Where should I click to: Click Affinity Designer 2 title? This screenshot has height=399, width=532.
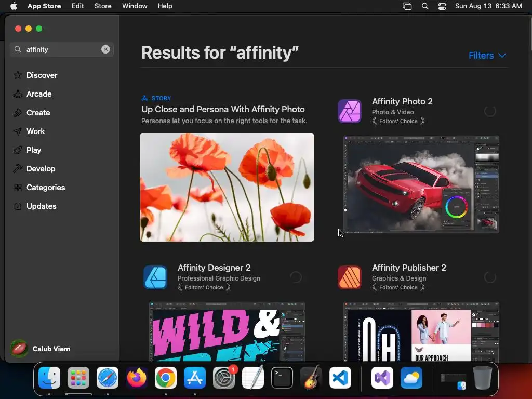point(214,268)
